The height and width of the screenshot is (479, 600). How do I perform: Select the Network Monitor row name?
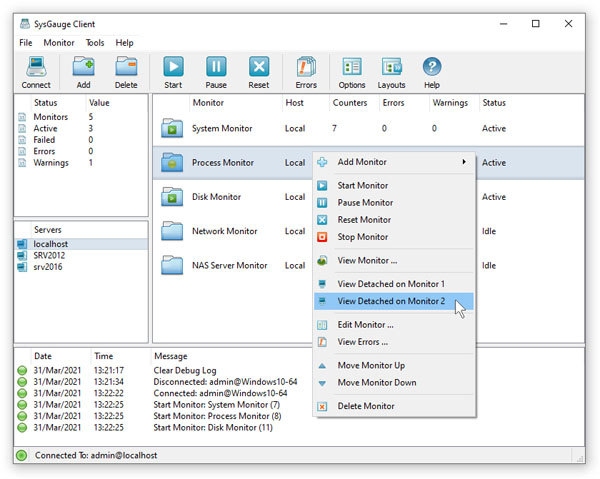pos(225,231)
